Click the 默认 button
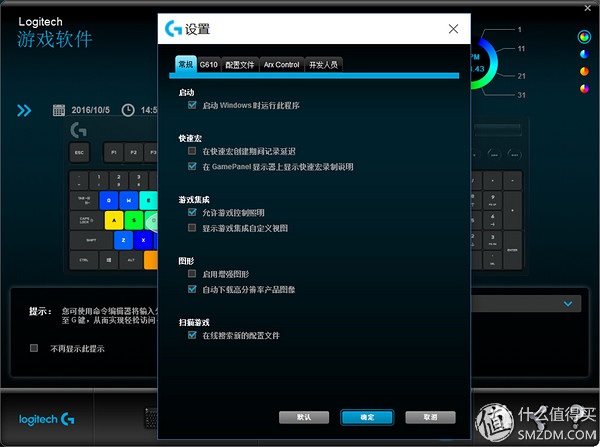 (304, 417)
